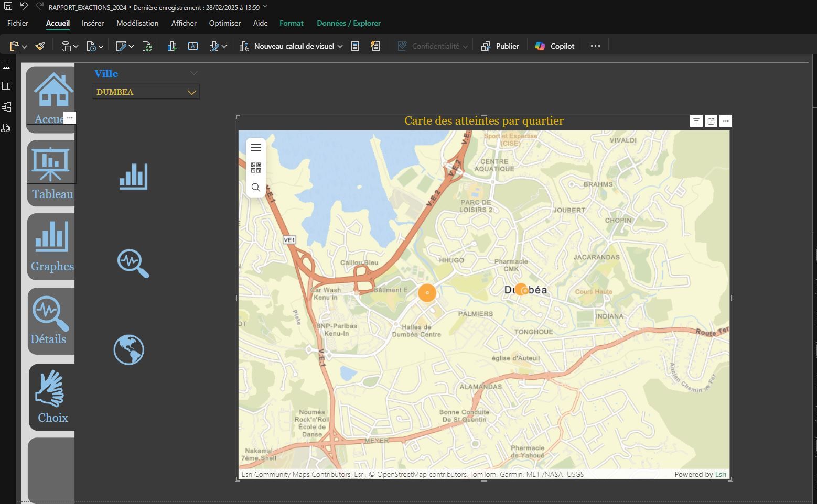Image resolution: width=817 pixels, height=504 pixels.
Task: Open the Insérer ribbon tab
Action: (x=93, y=23)
